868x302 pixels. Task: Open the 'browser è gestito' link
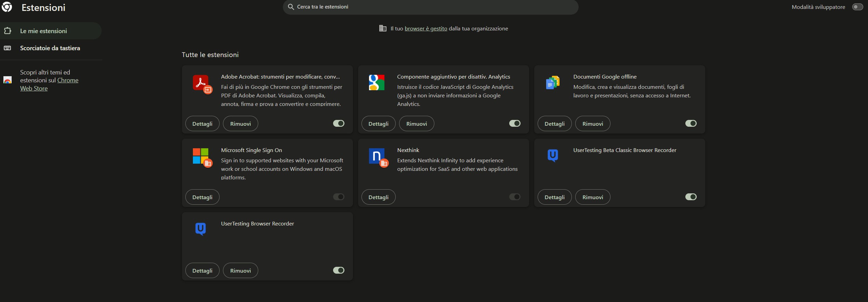pyautogui.click(x=426, y=29)
